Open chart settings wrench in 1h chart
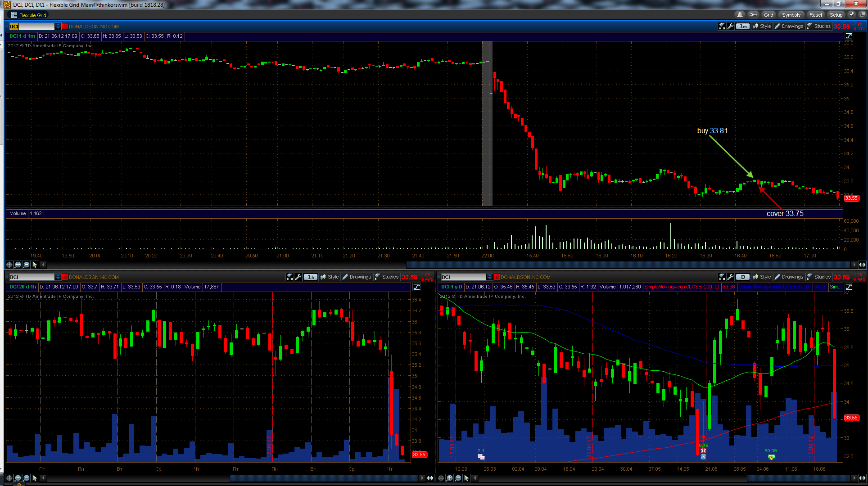Screen dimensions: 868x486 pos(298,277)
